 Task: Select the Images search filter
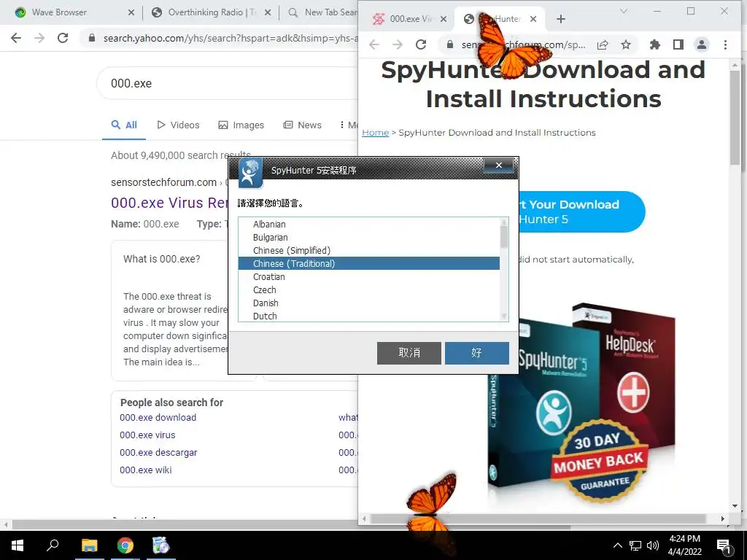click(x=241, y=125)
